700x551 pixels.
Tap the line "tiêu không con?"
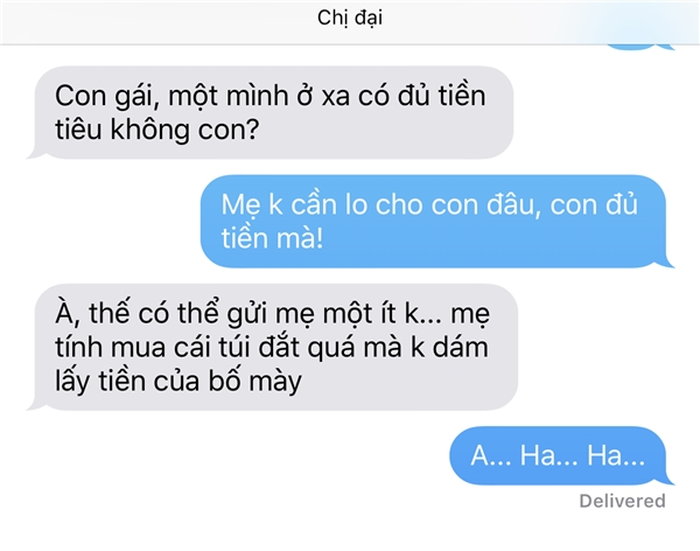click(157, 129)
